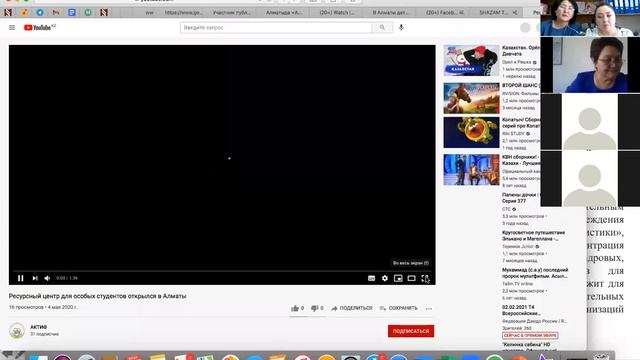Open Копатыч cartoon video thumbnail
Viewport: 640px width, 360px height.
point(471,132)
